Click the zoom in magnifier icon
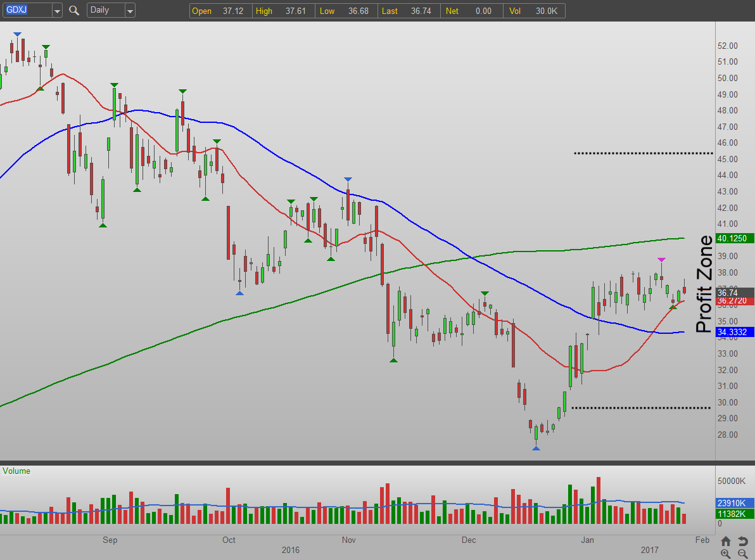755x560 pixels. point(726,554)
